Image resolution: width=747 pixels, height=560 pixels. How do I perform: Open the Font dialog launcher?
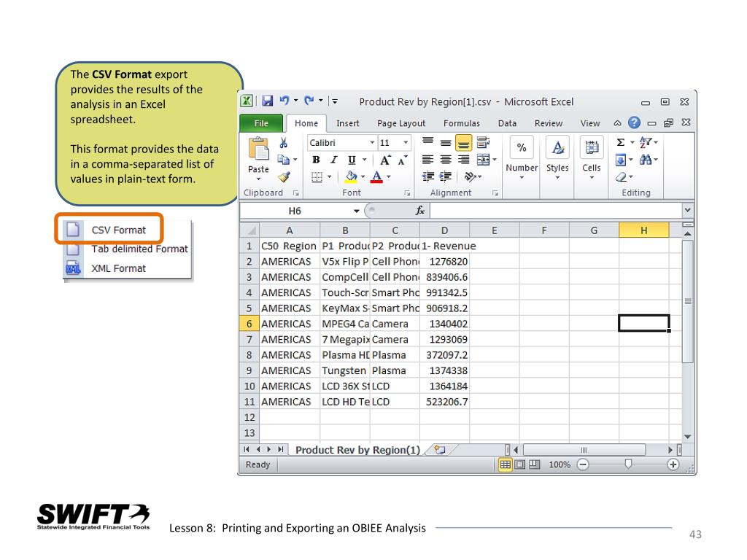407,192
